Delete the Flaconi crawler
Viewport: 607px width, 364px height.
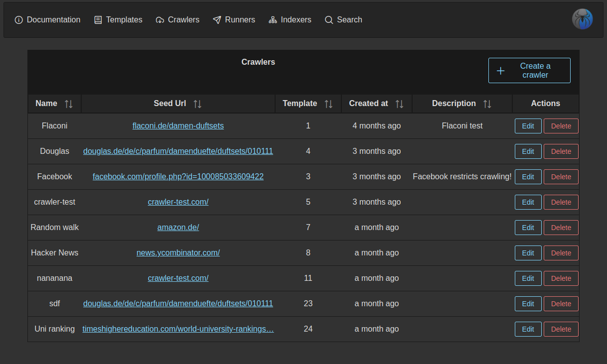561,126
